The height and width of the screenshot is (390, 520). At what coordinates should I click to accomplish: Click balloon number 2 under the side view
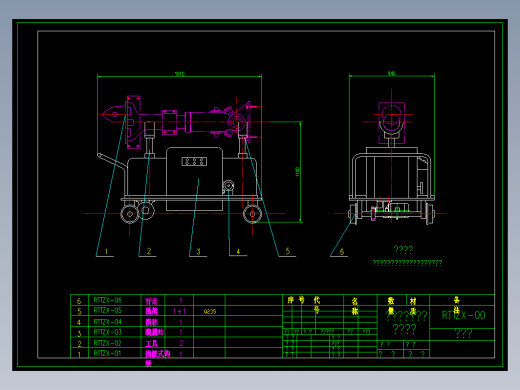tap(149, 251)
